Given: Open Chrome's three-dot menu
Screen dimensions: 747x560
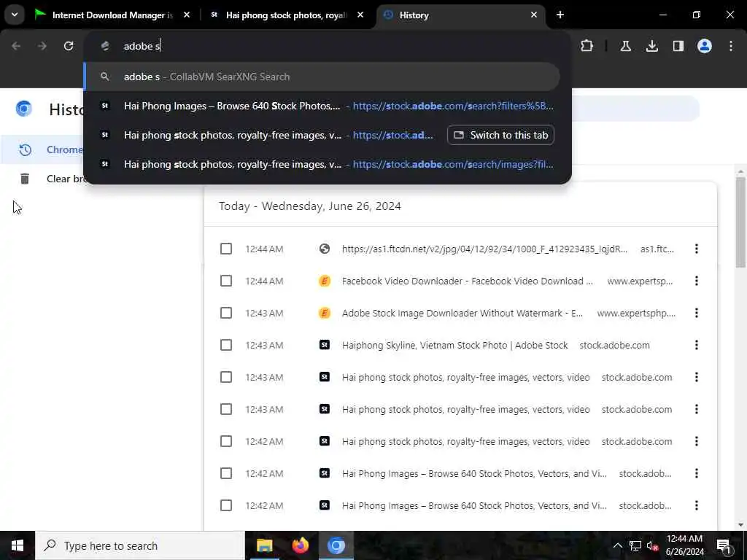Looking at the screenshot, I should tap(731, 46).
